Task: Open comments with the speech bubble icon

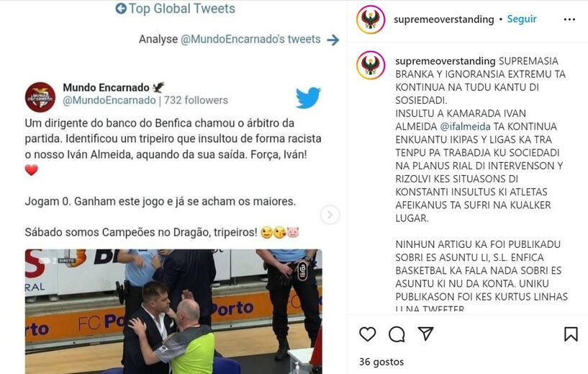Action: coord(397,334)
